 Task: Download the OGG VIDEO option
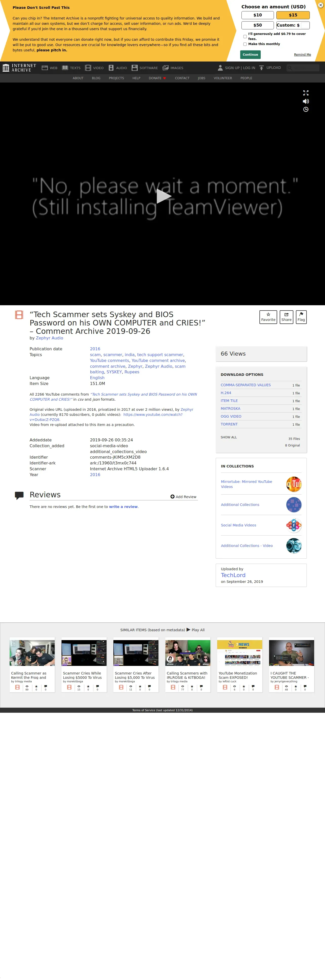[231, 417]
